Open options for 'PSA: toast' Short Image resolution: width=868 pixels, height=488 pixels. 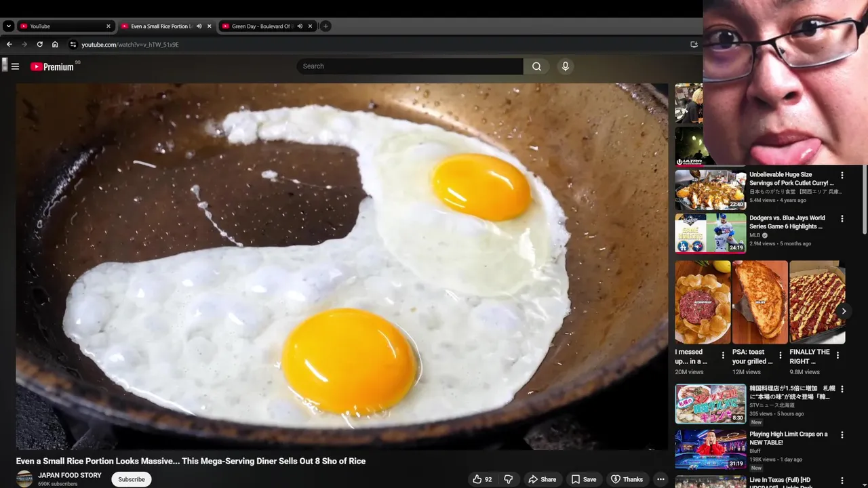780,355
